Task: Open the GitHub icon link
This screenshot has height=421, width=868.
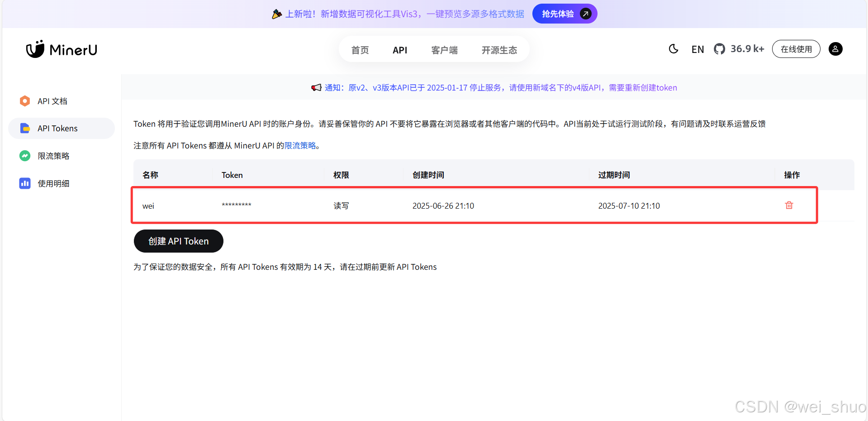Action: [x=719, y=49]
